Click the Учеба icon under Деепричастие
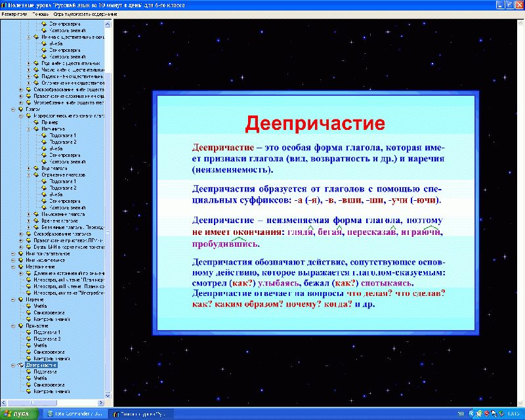525x420 pixels. pyautogui.click(x=28, y=378)
